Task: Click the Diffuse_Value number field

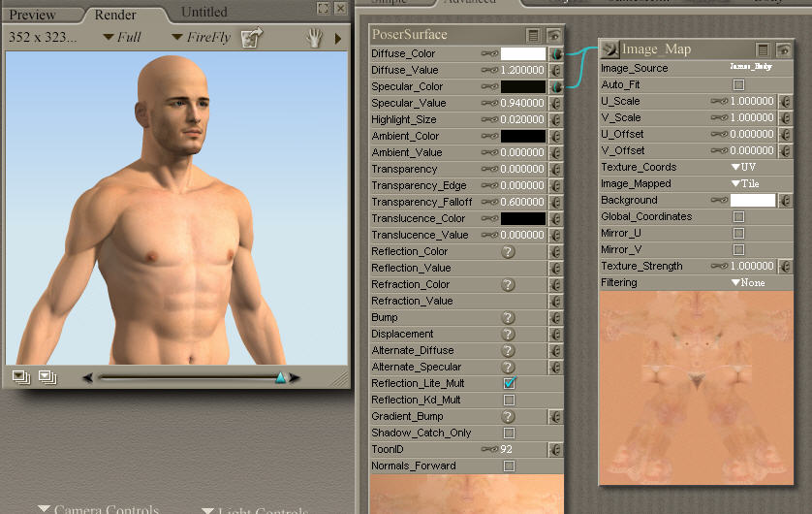Action: [522, 71]
